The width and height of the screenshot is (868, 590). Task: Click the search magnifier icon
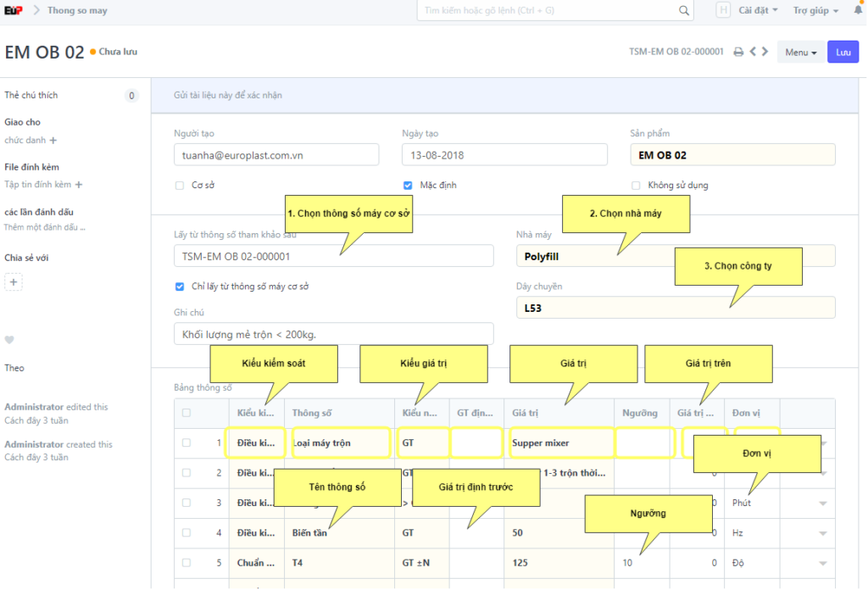coord(684,11)
